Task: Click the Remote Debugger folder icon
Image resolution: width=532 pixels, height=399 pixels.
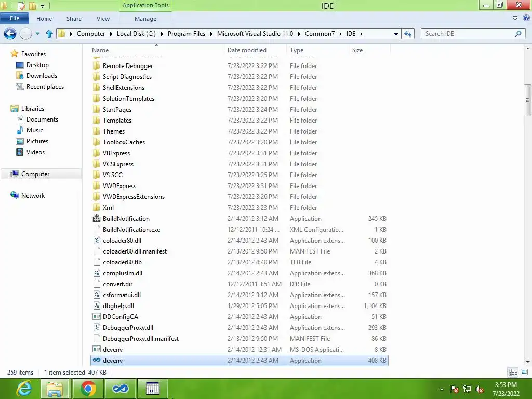Action: (97, 65)
